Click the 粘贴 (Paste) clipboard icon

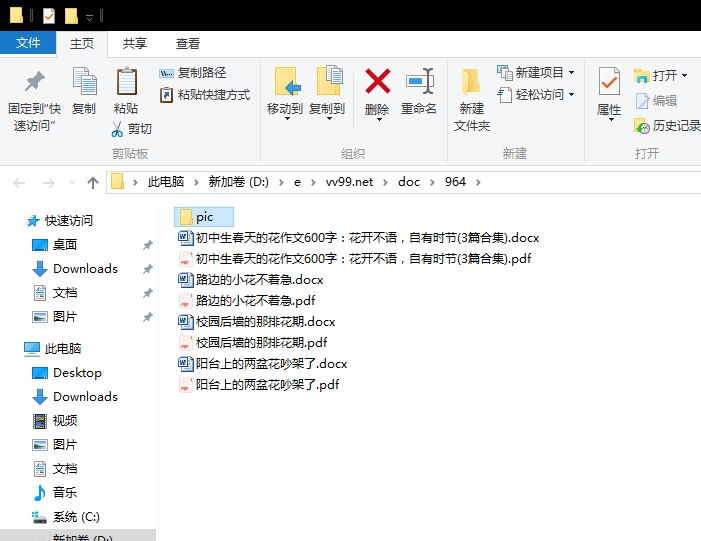pyautogui.click(x=126, y=81)
